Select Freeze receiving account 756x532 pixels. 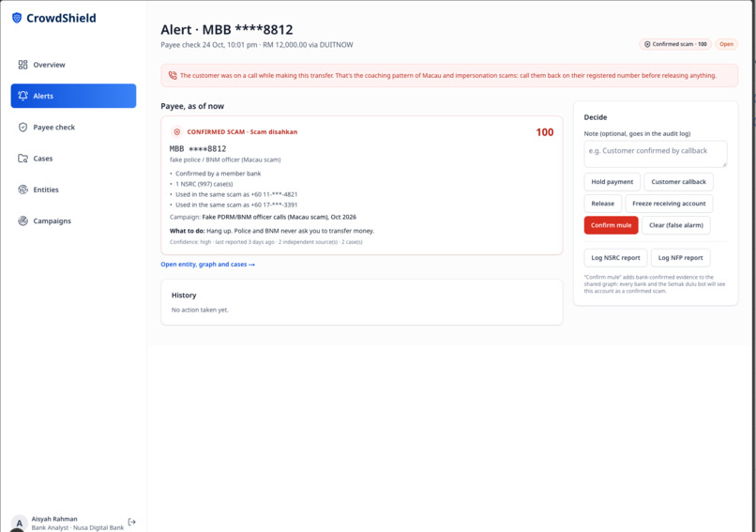pos(669,204)
